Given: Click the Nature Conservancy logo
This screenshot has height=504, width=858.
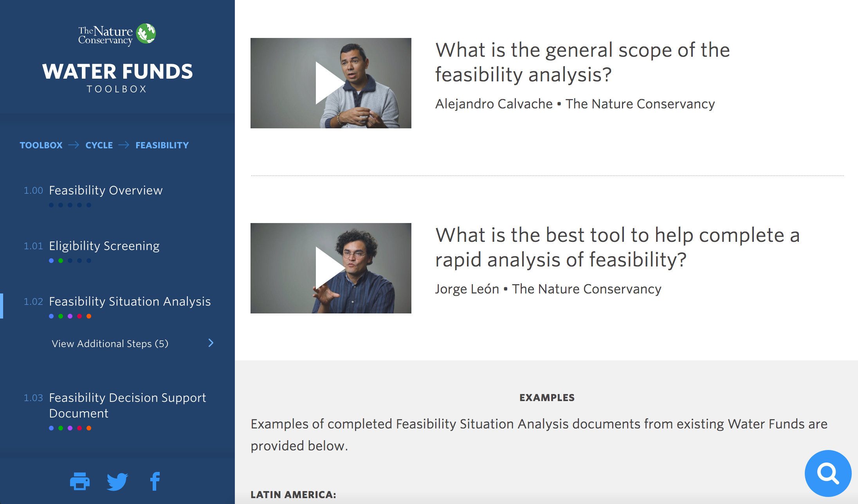Looking at the screenshot, I should point(117,34).
